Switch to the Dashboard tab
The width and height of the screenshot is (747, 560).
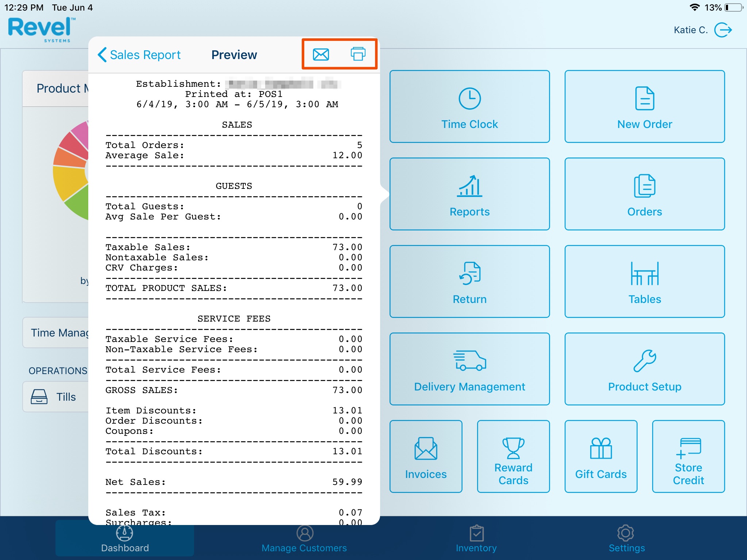click(125, 539)
